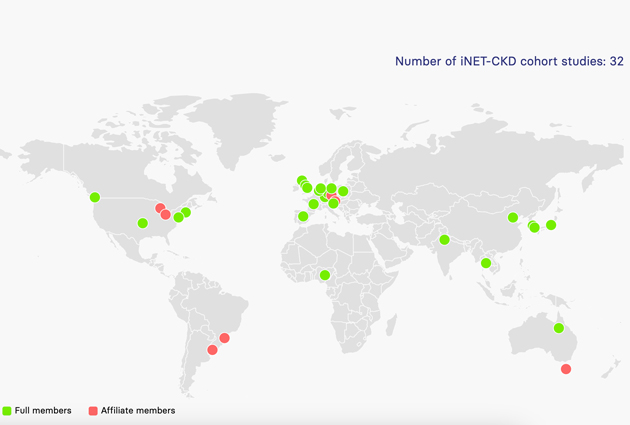Click the green marker on North America's west coast

(x=95, y=197)
